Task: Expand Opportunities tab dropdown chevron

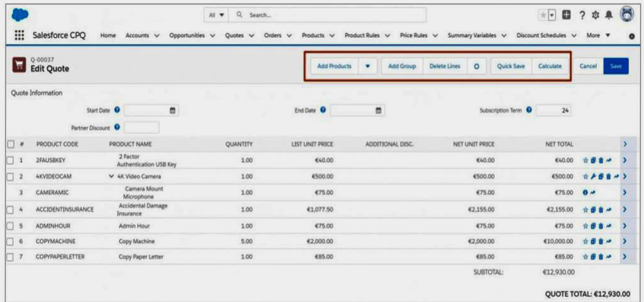Action: [213, 36]
